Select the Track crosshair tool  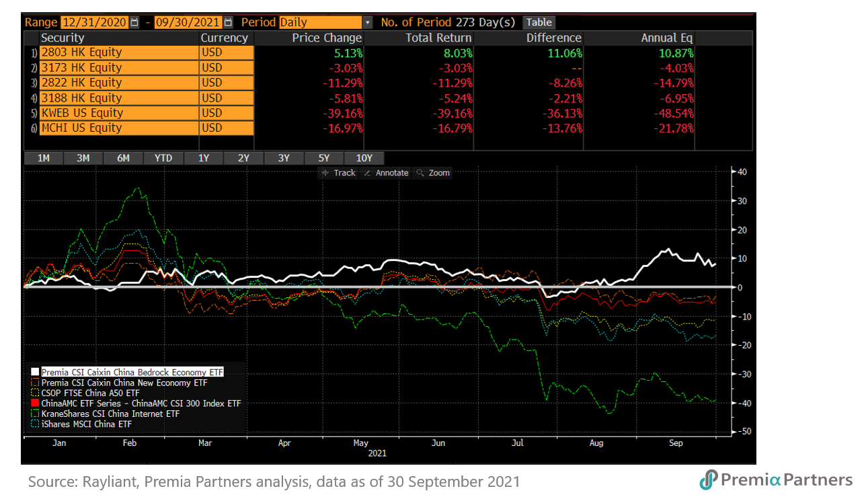[339, 173]
